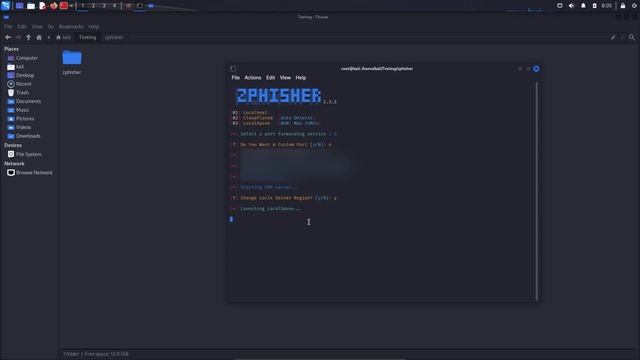The image size is (640, 360).
Task: Click the panel clock showing 8:05
Action: (607, 6)
